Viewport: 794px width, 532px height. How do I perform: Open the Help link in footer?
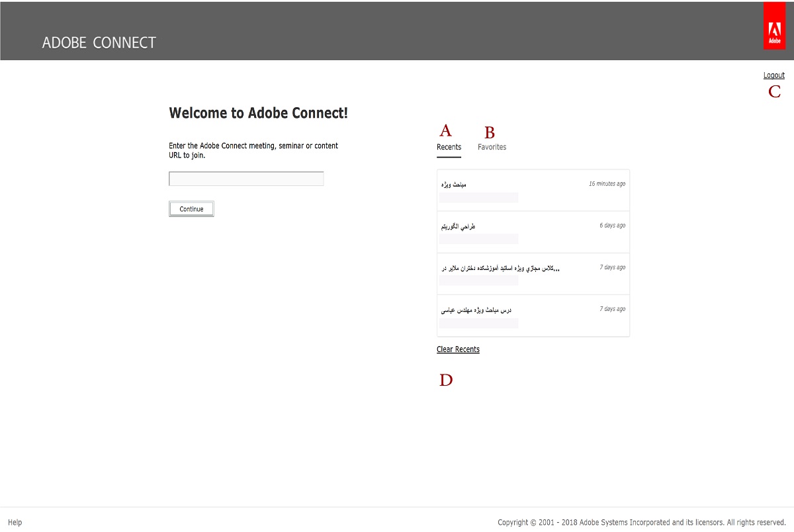point(15,522)
